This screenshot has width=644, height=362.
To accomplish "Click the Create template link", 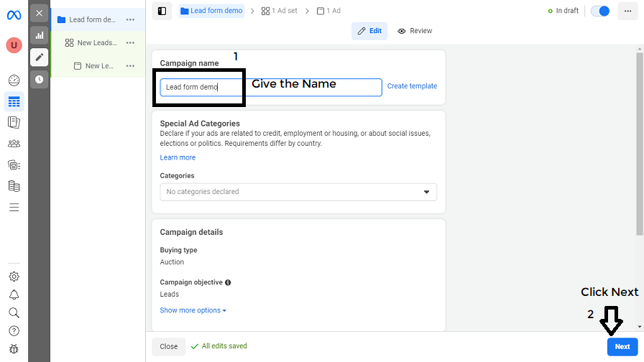I will [412, 86].
